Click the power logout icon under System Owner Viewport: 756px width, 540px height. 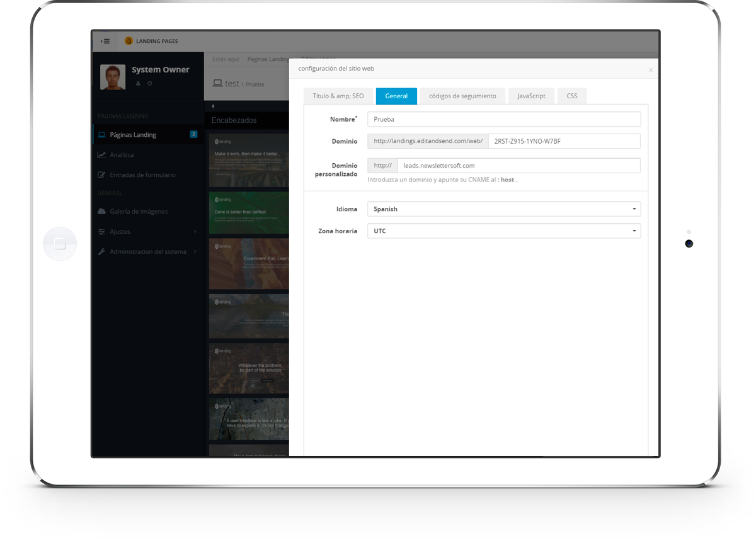pos(150,83)
